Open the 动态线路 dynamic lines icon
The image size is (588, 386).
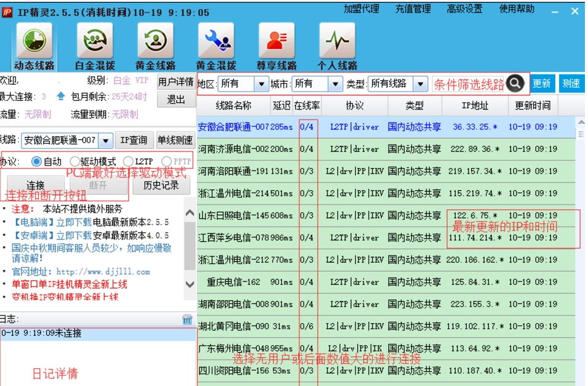pyautogui.click(x=34, y=47)
